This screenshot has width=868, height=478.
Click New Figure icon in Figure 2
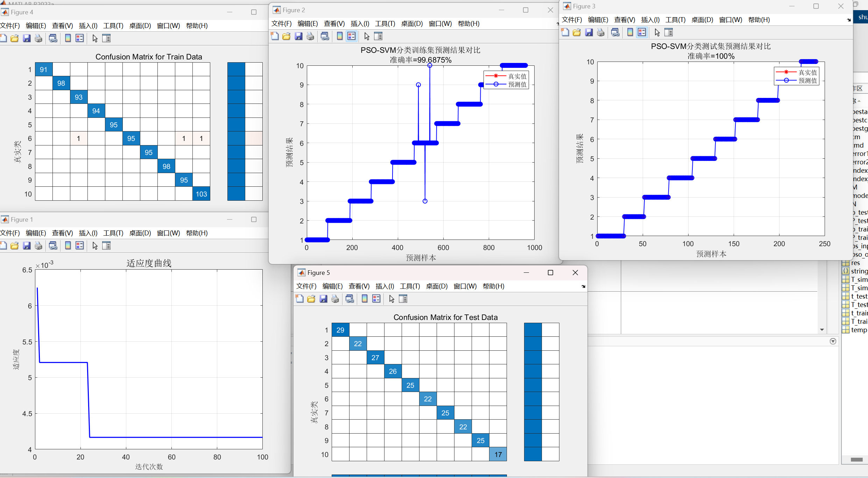coord(275,36)
